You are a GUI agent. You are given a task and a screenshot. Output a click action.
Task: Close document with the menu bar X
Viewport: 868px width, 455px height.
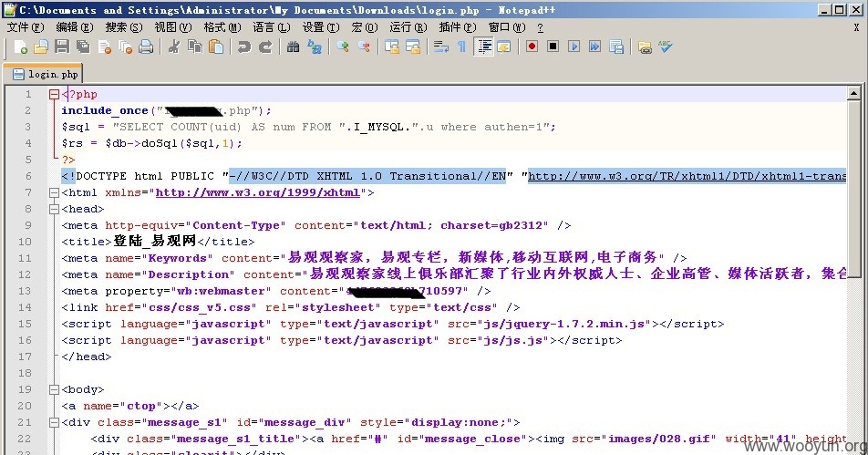pos(856,27)
